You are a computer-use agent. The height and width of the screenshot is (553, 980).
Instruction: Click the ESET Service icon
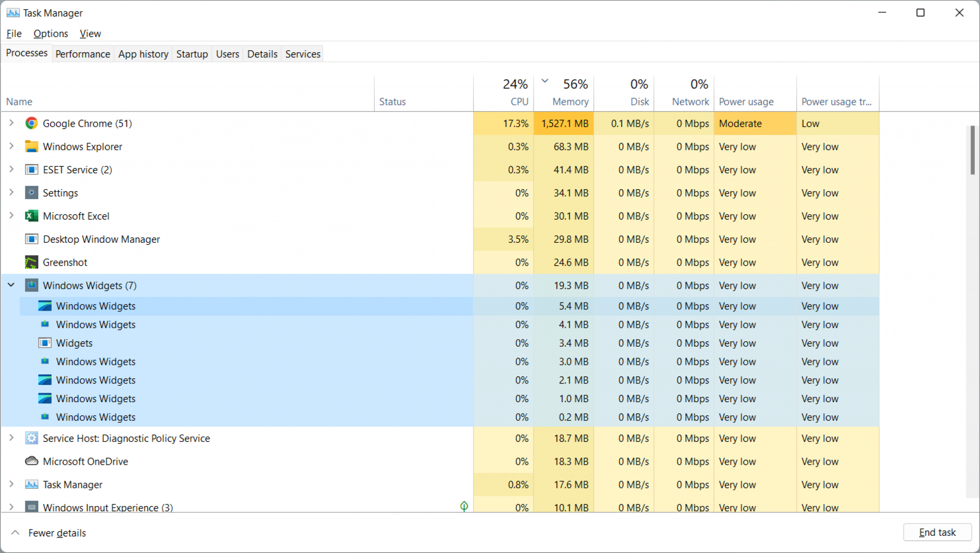(x=31, y=169)
